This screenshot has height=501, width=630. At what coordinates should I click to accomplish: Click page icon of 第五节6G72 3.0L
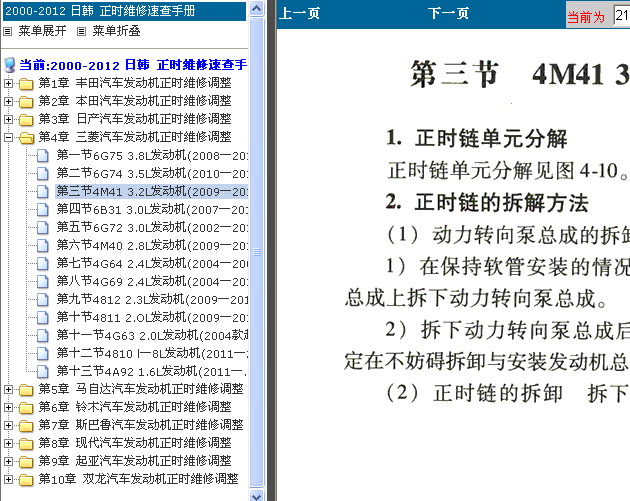(x=43, y=228)
